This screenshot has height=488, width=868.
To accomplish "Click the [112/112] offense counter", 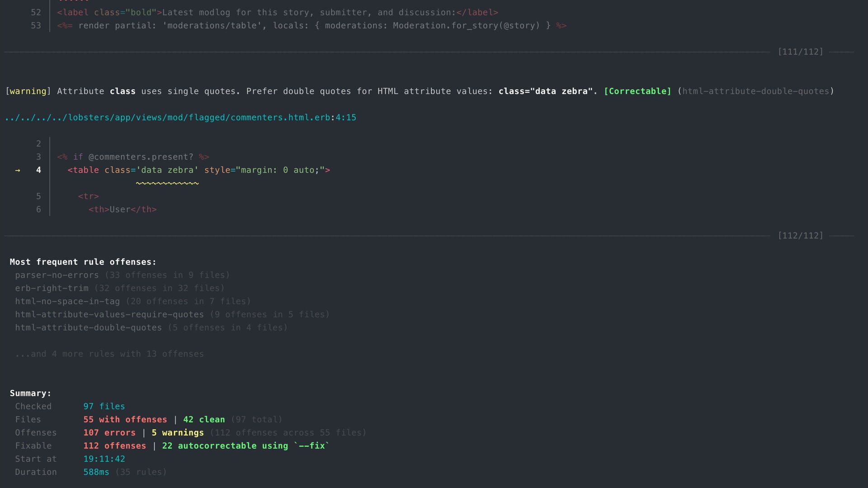I will 800,236.
